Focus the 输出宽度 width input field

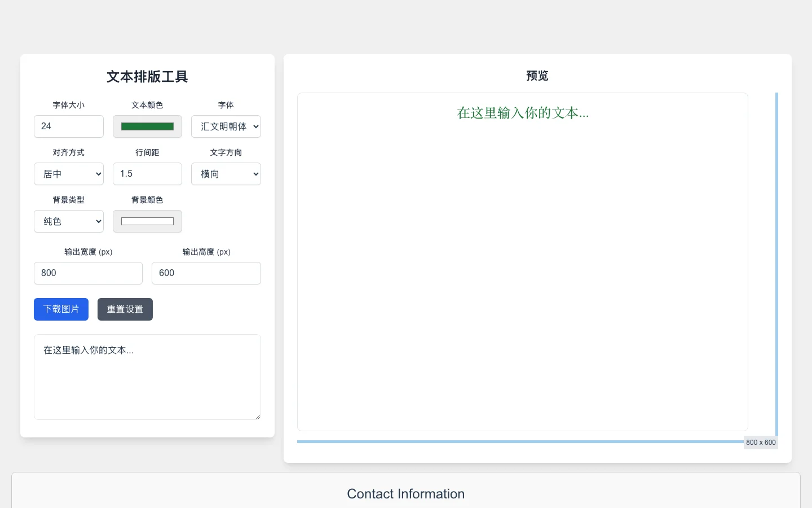click(x=88, y=273)
